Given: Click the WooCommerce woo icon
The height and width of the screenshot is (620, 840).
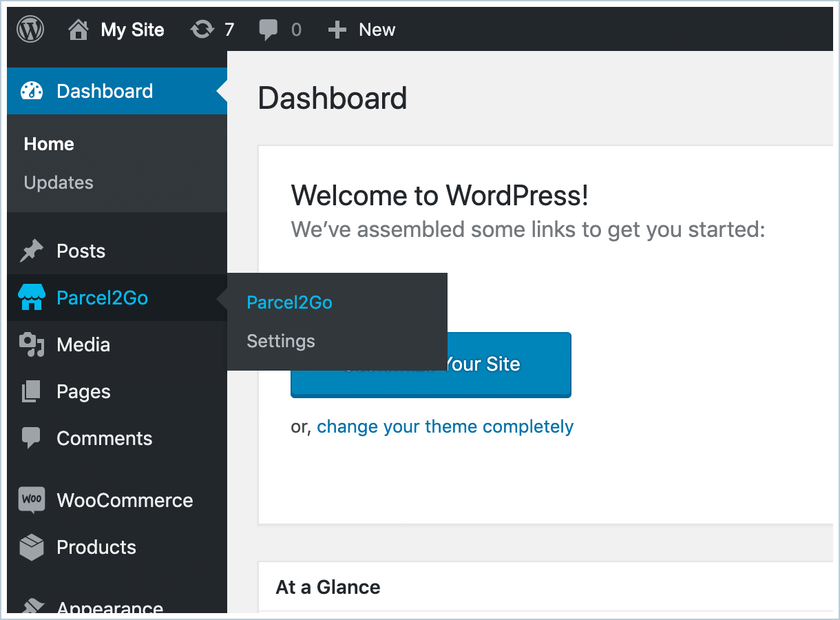Looking at the screenshot, I should point(32,500).
